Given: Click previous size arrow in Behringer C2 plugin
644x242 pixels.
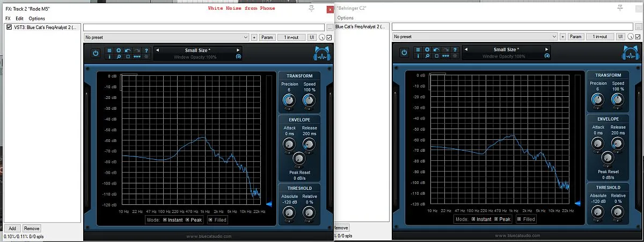Looking at the screenshot, I should click(466, 49).
